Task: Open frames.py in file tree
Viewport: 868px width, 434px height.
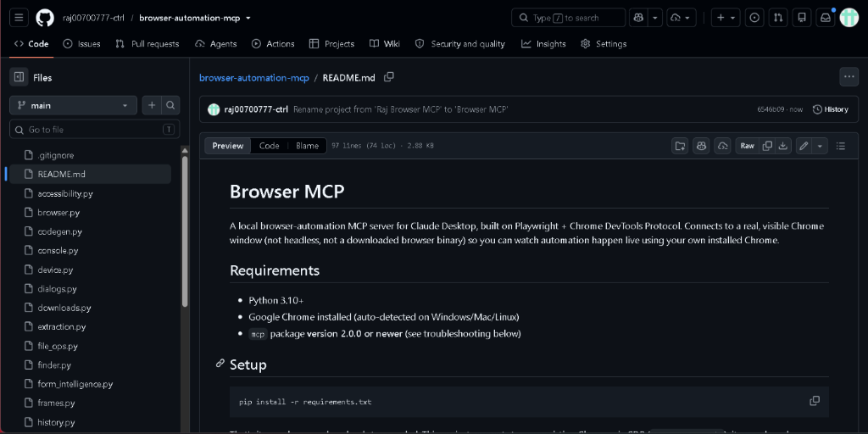Action: pyautogui.click(x=90, y=403)
